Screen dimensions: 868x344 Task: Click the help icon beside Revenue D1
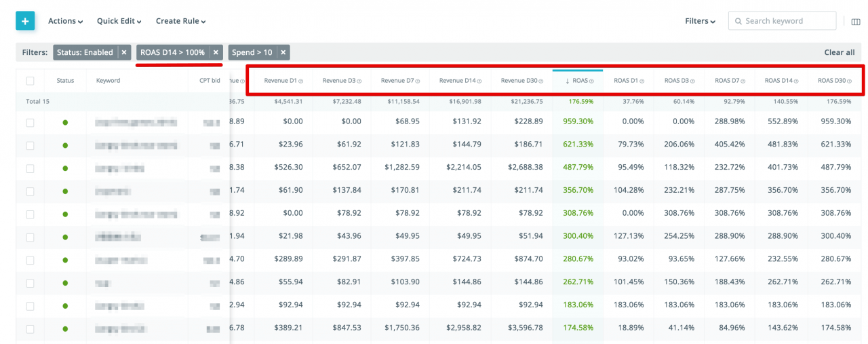[x=300, y=81]
